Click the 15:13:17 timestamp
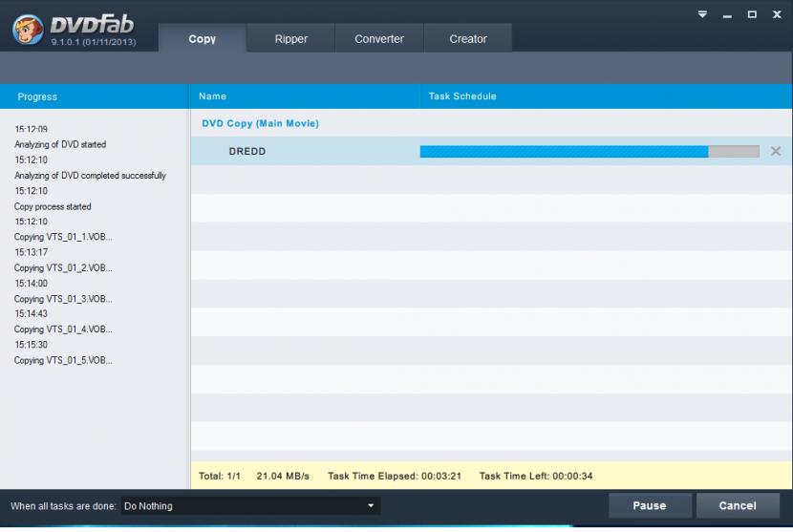This screenshot has width=793, height=532. pyautogui.click(x=31, y=252)
